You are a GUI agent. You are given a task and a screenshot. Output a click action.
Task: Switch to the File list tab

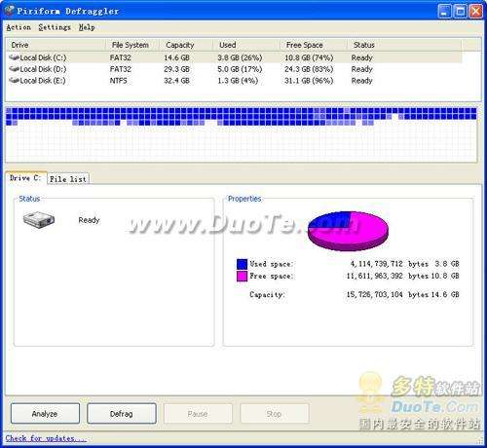[x=68, y=179]
